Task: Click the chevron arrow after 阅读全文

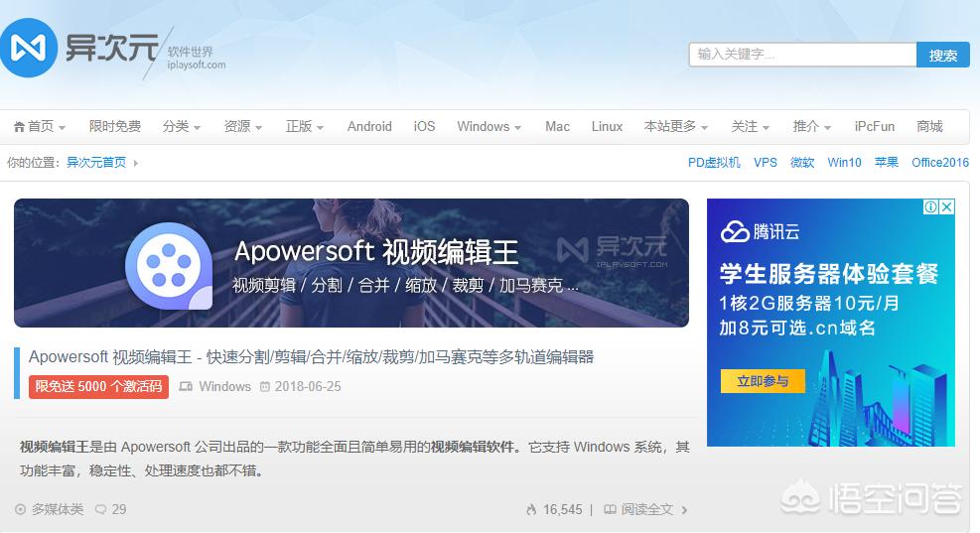Action: pos(684,510)
